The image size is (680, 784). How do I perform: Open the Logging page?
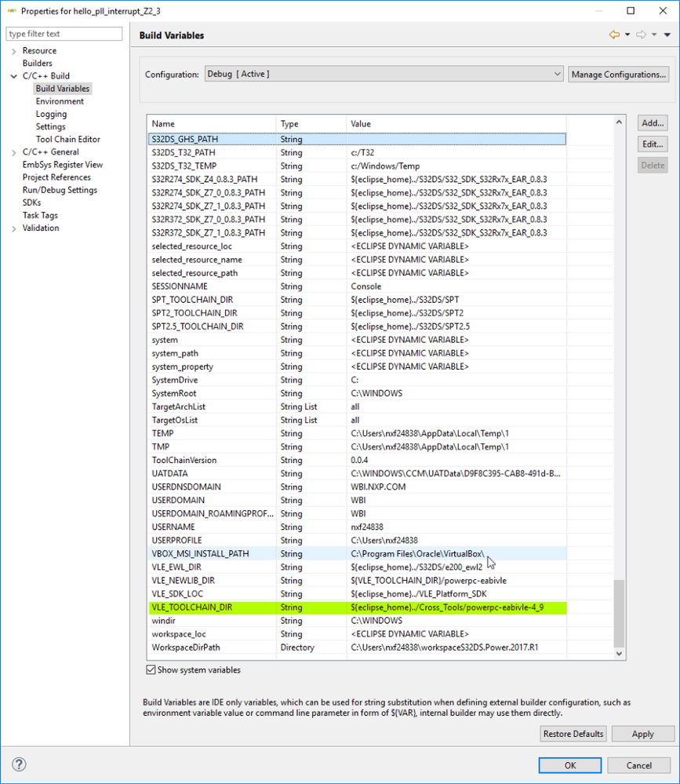[51, 114]
